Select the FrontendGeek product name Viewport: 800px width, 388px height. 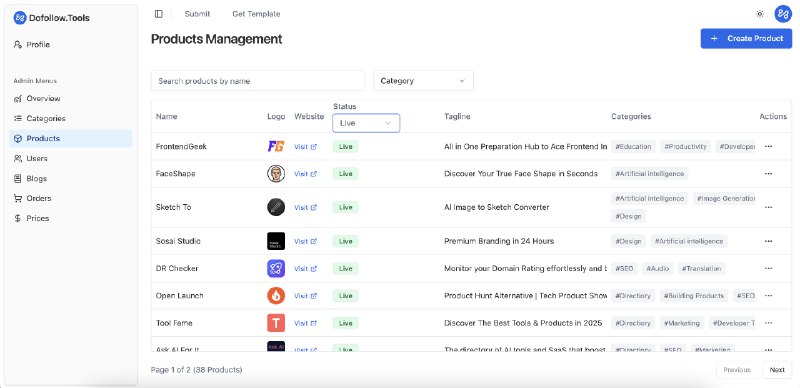pyautogui.click(x=181, y=147)
